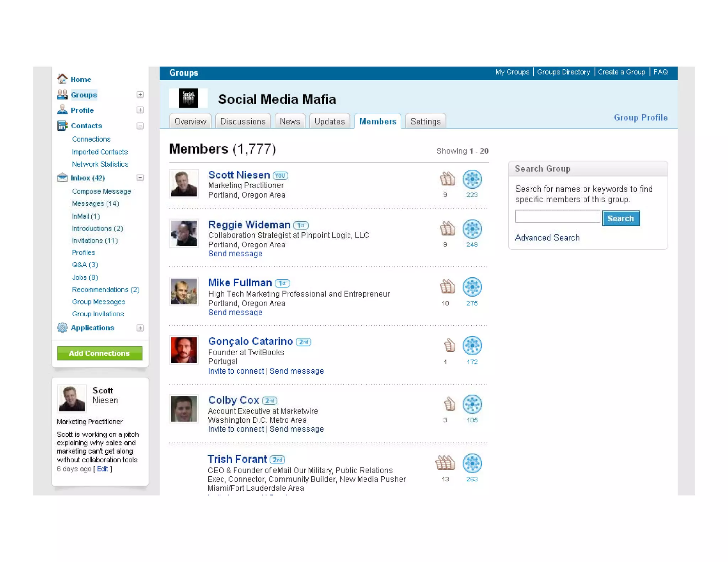Click the 2nd degree badge beside Colby Cox

point(270,400)
